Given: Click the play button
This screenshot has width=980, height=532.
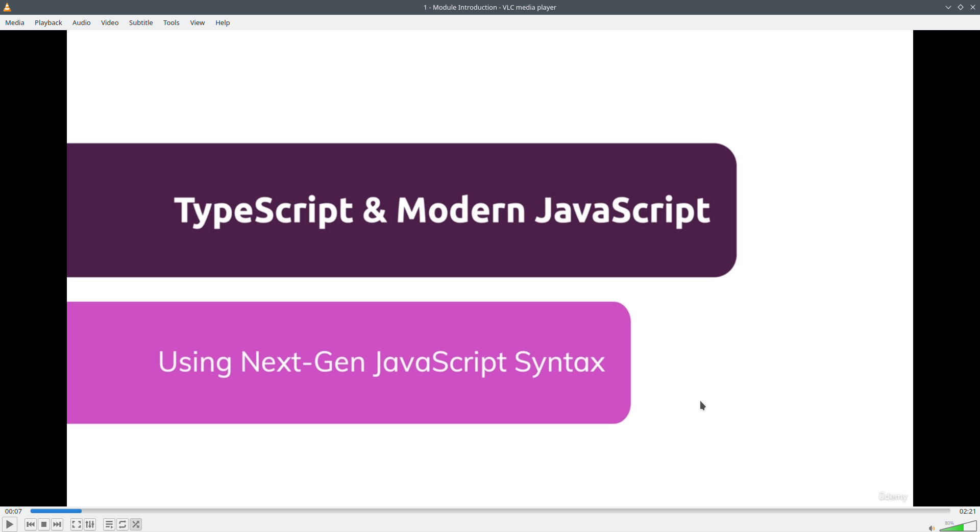Looking at the screenshot, I should [10, 524].
